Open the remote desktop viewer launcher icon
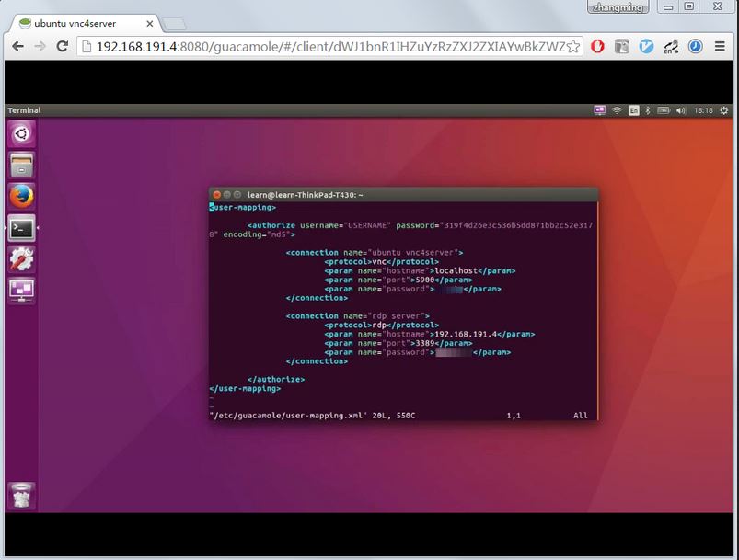Viewport: 739px width, 560px height. click(x=20, y=291)
